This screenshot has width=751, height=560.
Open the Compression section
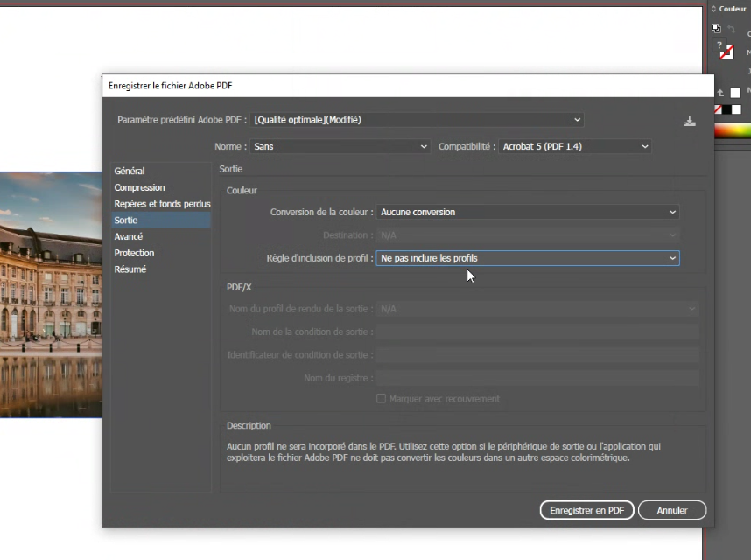point(139,187)
